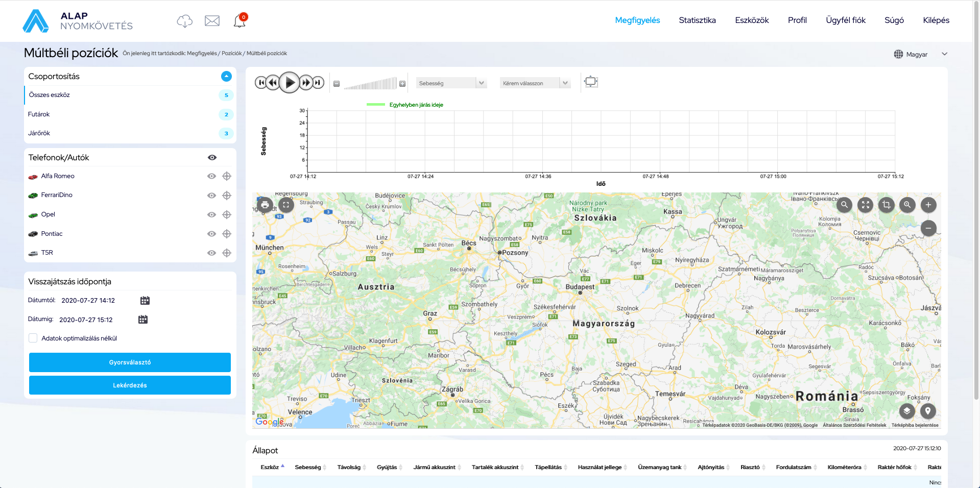Viewport: 980px width, 488px height.
Task: Click the cloud download icon
Action: pos(184,21)
